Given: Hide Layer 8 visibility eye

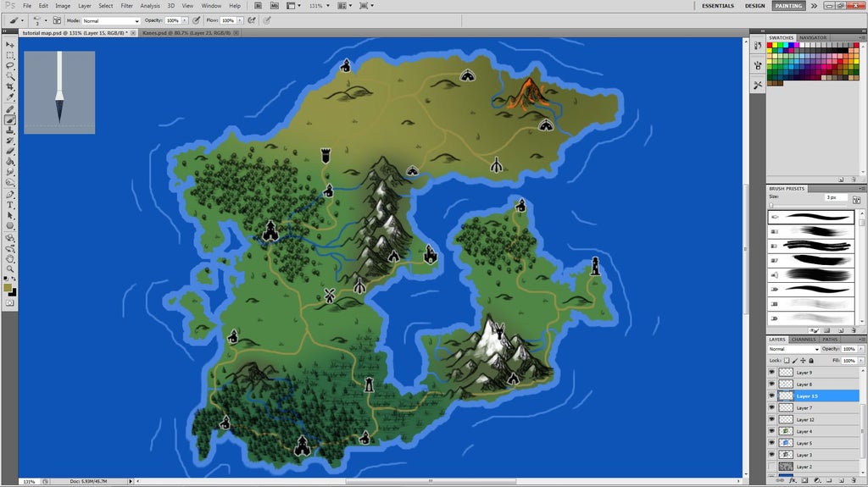Looking at the screenshot, I should point(772,384).
